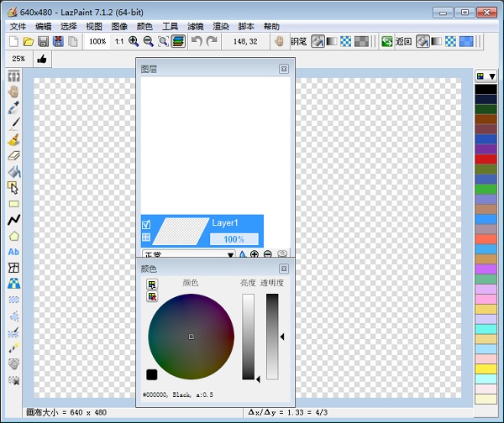The image size is (504, 423).
Task: Open the palette options dropdown arrow
Action: 491,76
